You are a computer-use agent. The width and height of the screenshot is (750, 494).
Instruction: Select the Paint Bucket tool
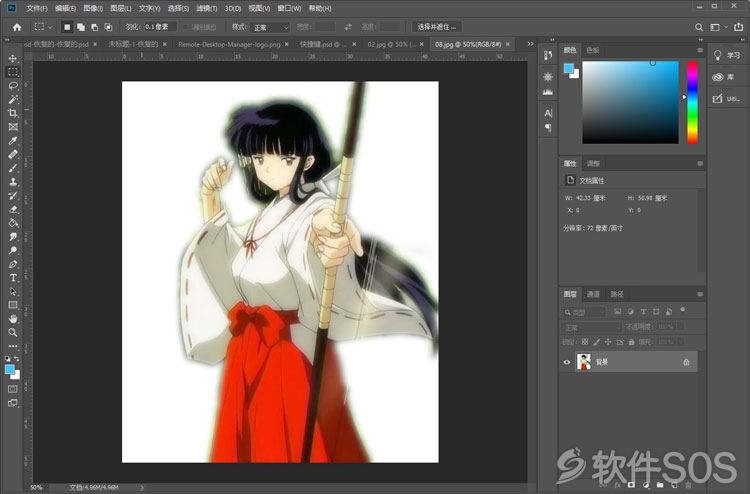13,223
